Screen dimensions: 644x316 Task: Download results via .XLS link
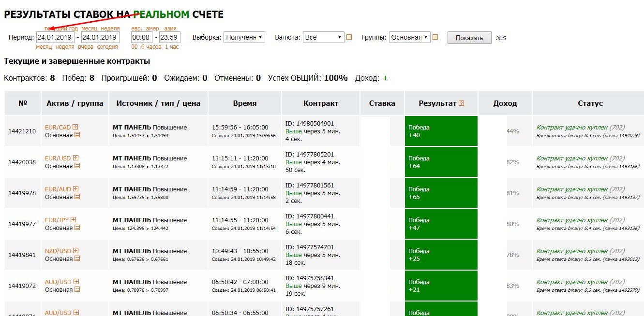click(x=501, y=38)
